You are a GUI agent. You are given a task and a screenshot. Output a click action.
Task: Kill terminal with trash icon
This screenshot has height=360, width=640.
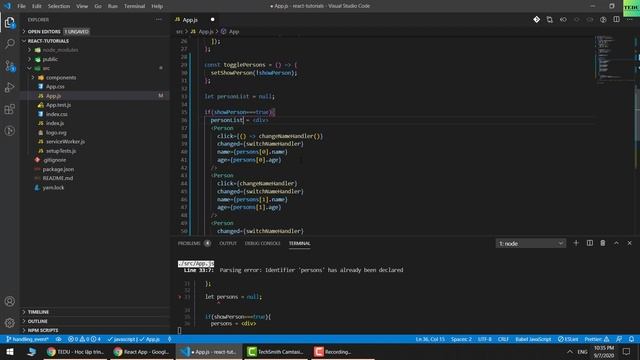(x=603, y=243)
